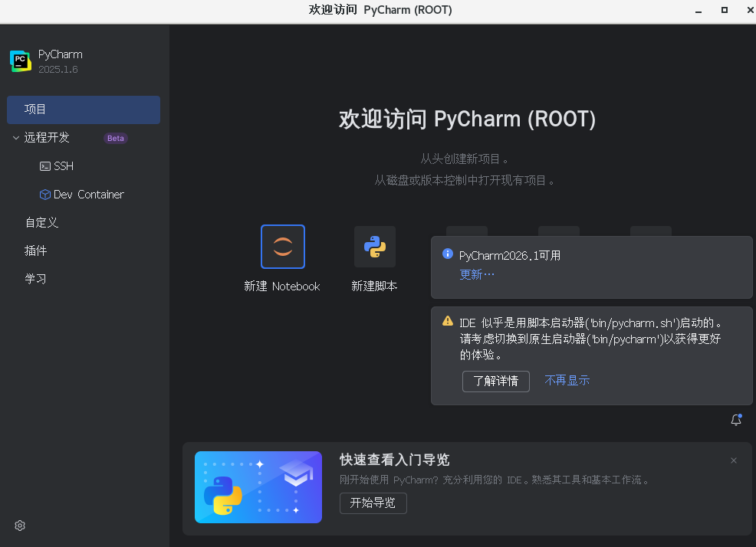Screen dimensions: 756x547
Task: Click the Update (更新…) link
Action: coord(477,275)
